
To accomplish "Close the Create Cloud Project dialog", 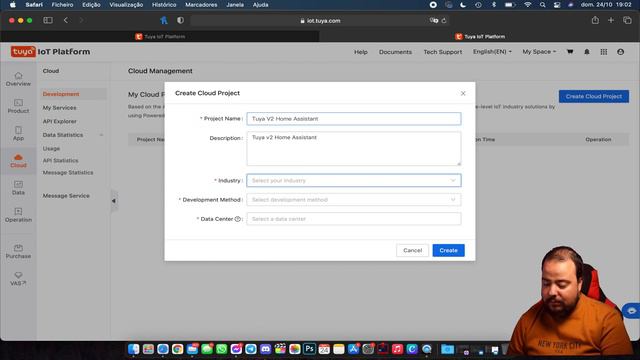I will [x=463, y=93].
